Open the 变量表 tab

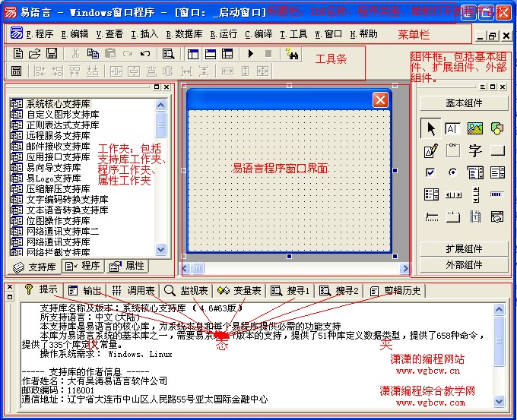pos(239,291)
